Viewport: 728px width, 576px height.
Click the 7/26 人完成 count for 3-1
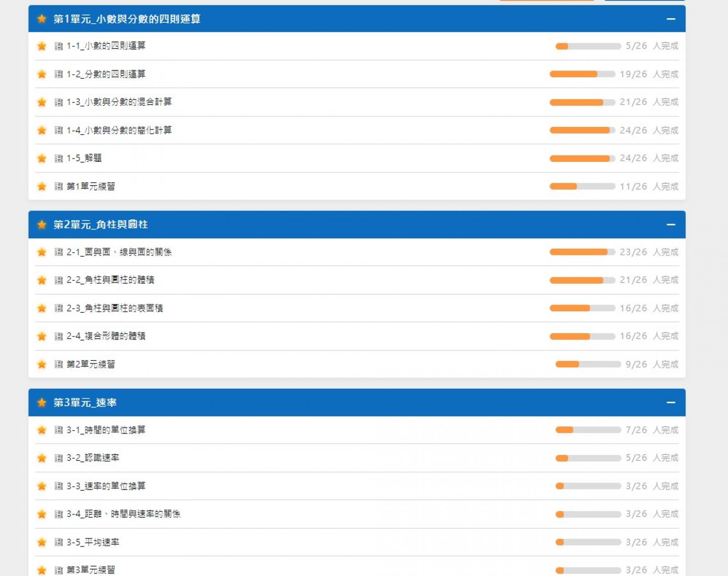(652, 430)
